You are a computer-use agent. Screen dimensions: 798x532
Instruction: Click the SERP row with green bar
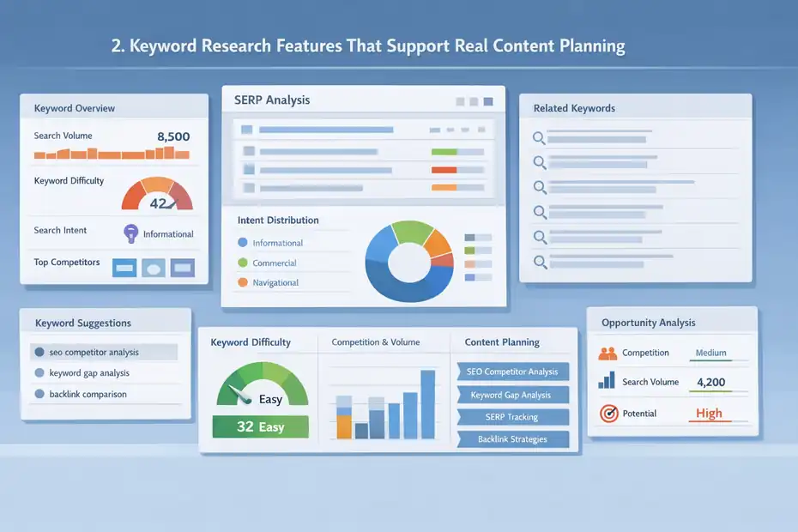363,151
